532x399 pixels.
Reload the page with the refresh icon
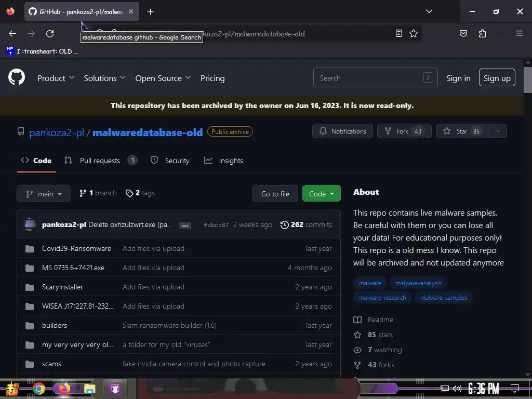pos(50,34)
